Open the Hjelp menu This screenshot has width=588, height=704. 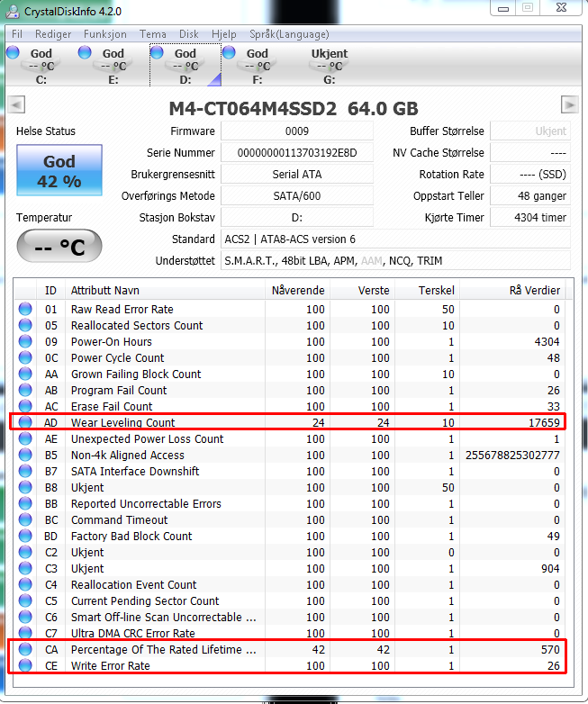(223, 34)
